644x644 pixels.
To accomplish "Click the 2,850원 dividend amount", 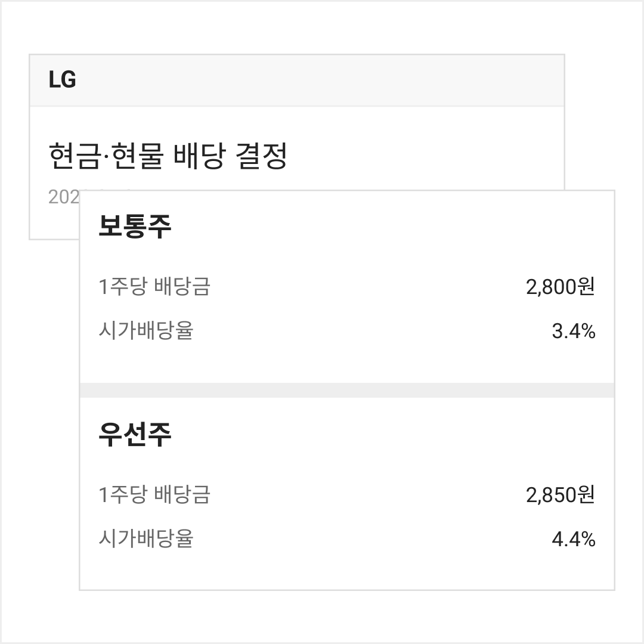I will tap(560, 494).
